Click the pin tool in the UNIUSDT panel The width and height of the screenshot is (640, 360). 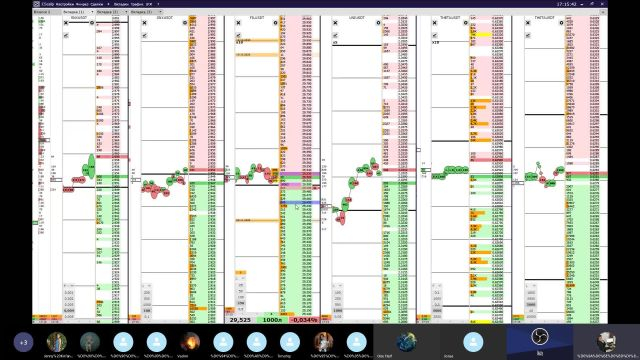pos(335,36)
